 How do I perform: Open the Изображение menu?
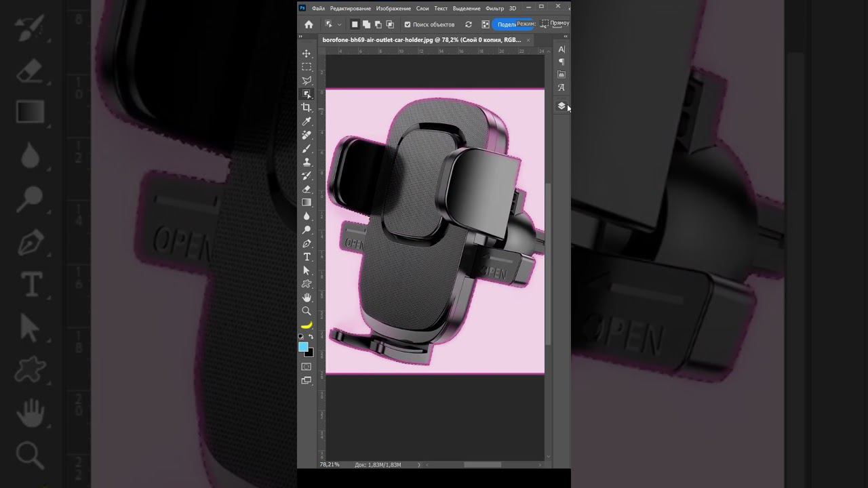pyautogui.click(x=393, y=8)
